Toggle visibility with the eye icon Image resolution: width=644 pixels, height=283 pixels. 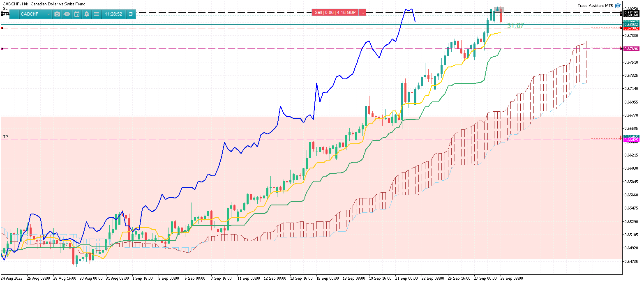(67, 14)
